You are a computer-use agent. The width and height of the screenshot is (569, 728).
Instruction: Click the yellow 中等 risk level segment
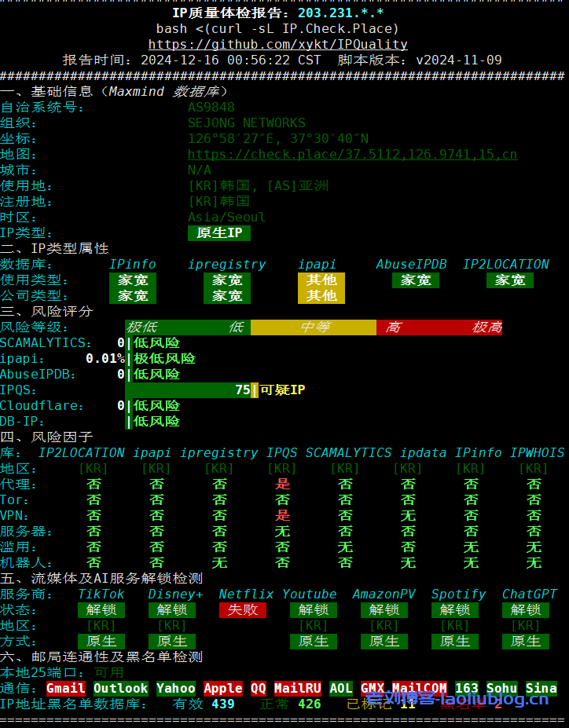pos(313,327)
